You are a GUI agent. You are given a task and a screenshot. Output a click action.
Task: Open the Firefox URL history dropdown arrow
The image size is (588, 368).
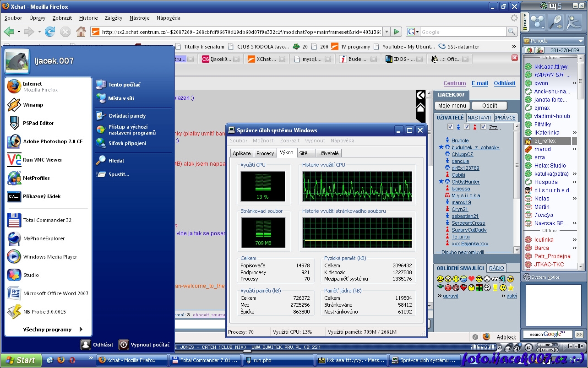click(386, 32)
